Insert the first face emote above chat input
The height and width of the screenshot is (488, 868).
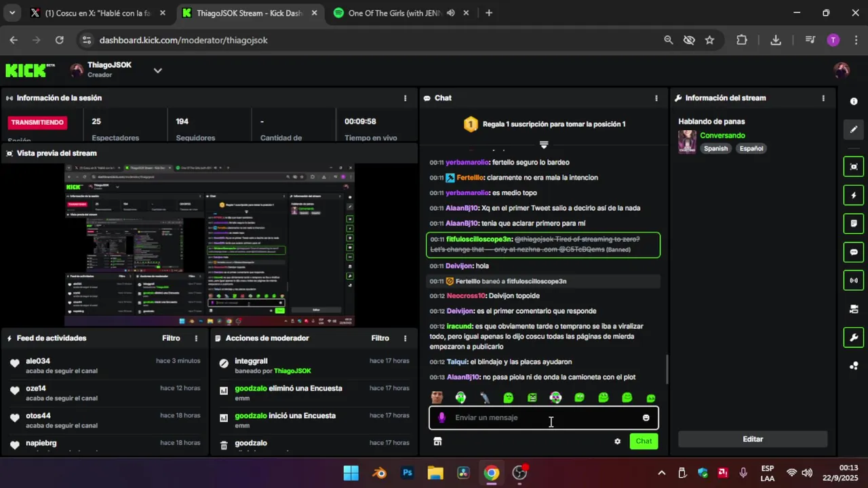[437, 398]
